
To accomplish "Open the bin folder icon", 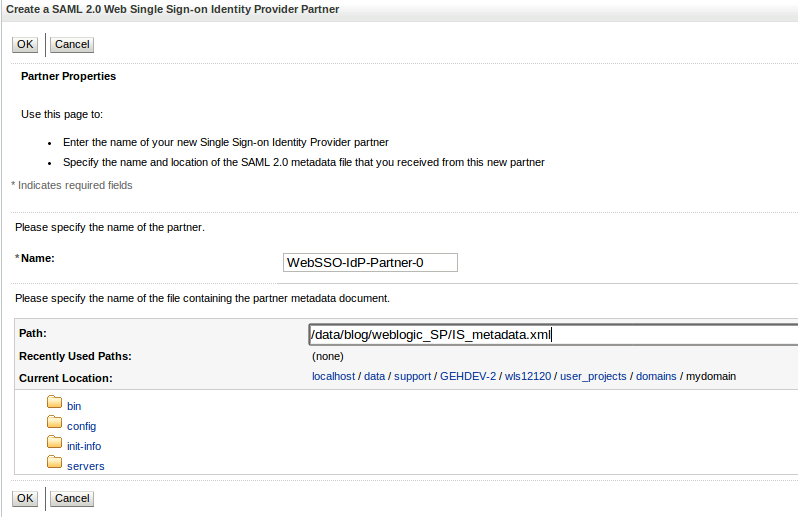I will click(x=54, y=403).
